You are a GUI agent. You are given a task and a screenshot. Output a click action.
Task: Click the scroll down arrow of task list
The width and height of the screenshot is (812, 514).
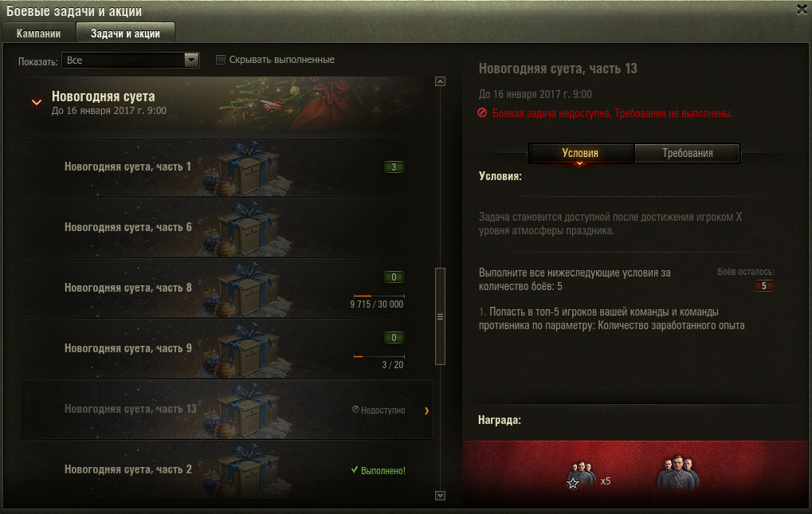440,496
